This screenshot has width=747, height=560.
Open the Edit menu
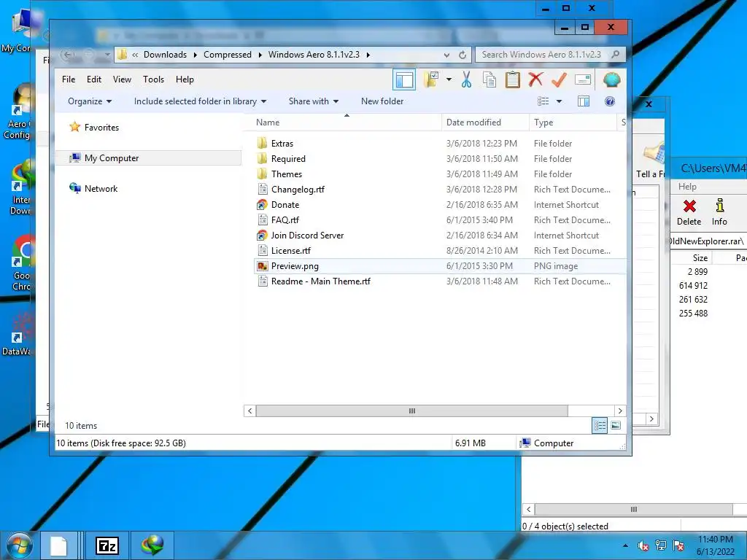94,79
